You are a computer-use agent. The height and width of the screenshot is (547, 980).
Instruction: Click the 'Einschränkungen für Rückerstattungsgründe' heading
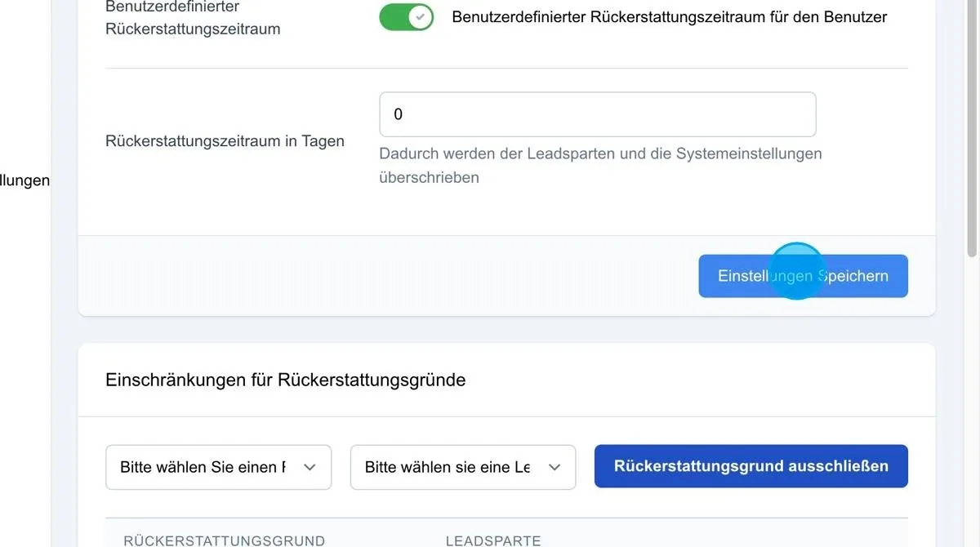click(286, 380)
